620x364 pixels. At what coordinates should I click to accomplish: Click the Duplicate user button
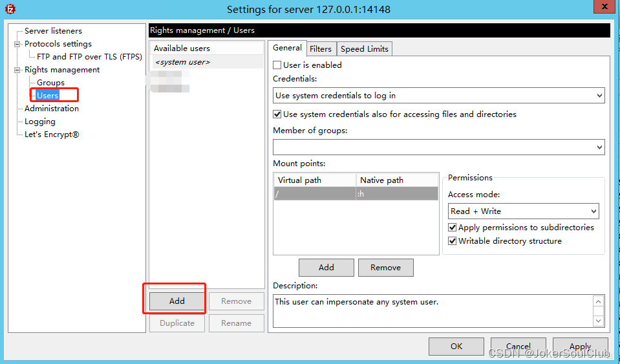[176, 323]
